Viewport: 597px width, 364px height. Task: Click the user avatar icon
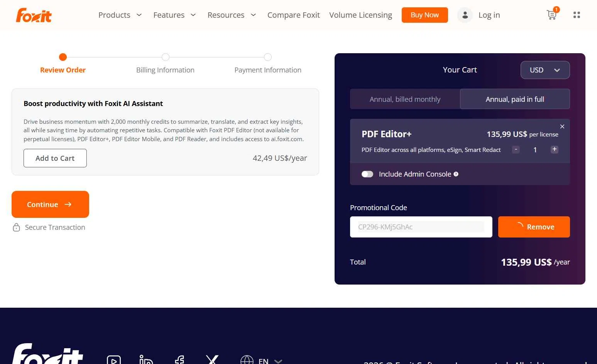coord(465,15)
